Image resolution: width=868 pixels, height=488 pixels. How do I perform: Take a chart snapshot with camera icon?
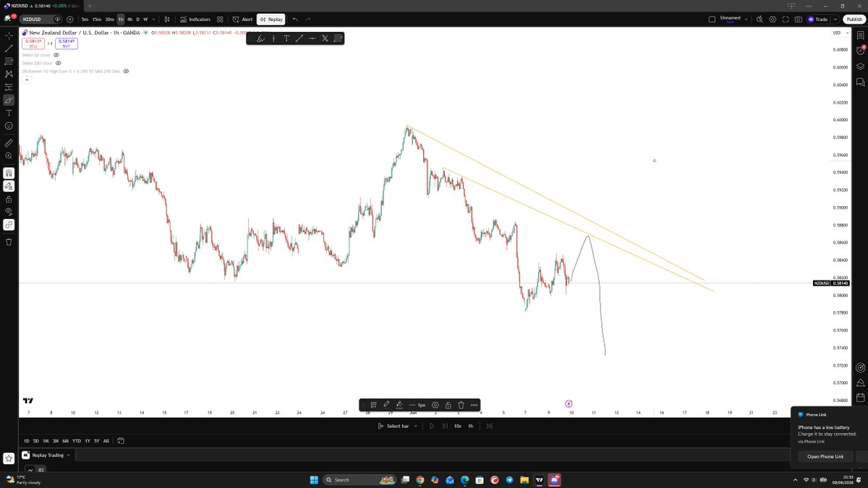pos(798,20)
